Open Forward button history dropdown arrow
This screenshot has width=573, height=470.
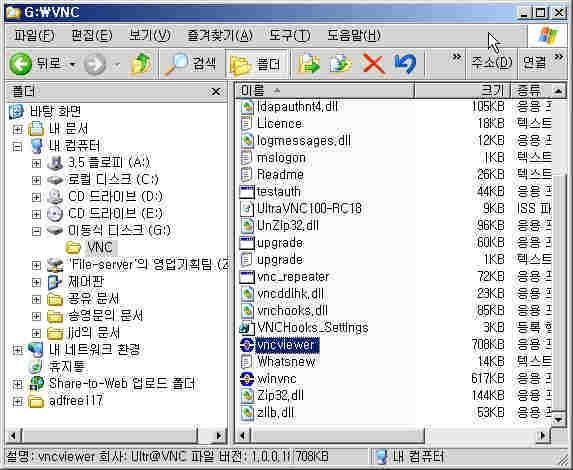click(117, 65)
